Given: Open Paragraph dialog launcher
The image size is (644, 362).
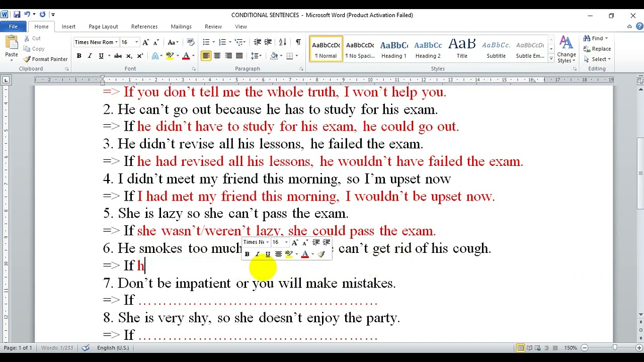Looking at the screenshot, I should [301, 69].
